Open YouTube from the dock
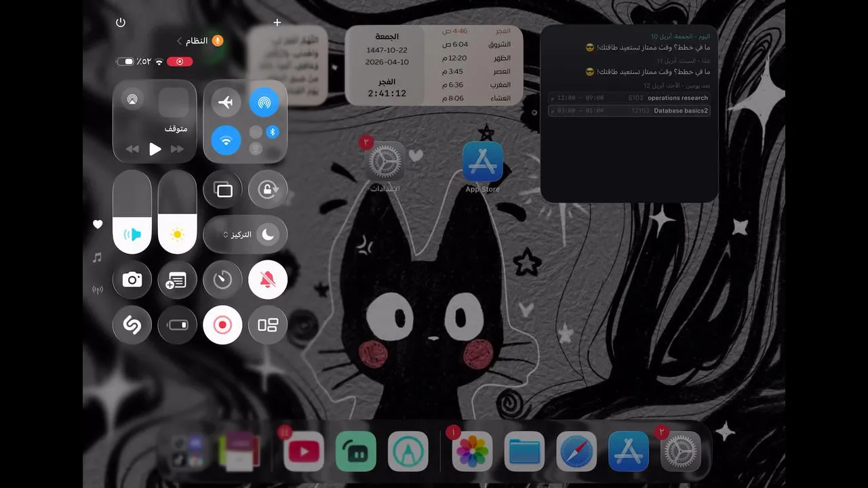Viewport: 868px width, 488px height. (304, 451)
